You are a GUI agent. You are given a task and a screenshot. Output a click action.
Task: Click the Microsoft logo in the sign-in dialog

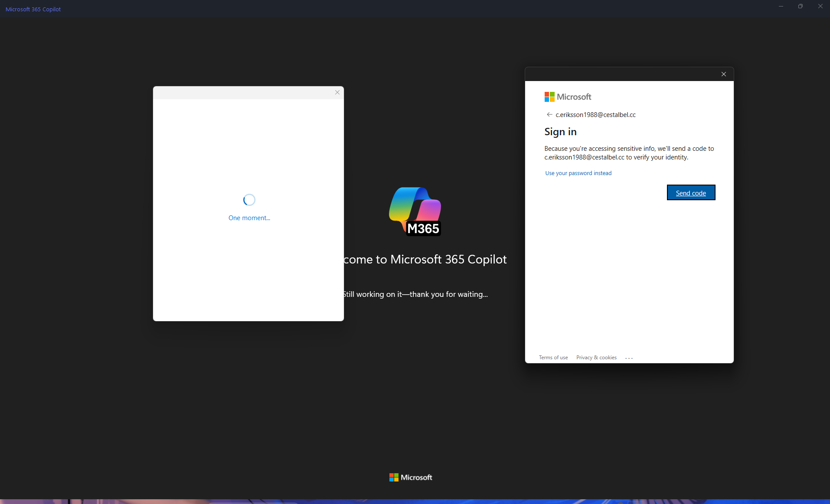(568, 97)
